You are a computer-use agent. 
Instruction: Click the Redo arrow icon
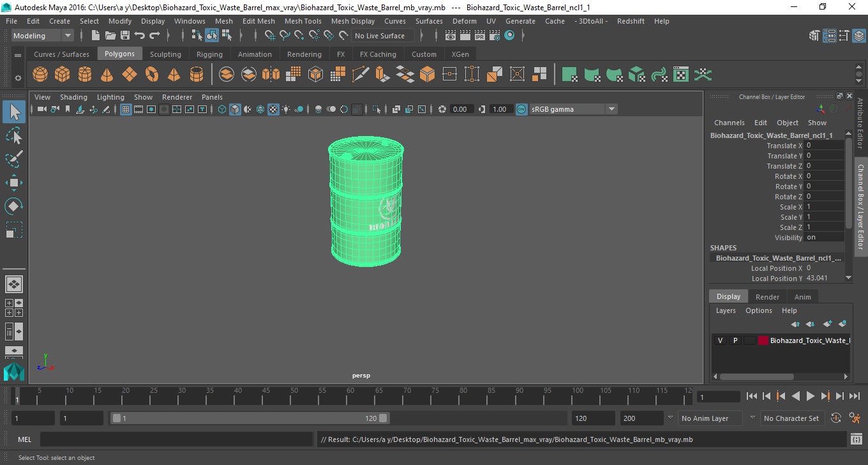[x=154, y=36]
